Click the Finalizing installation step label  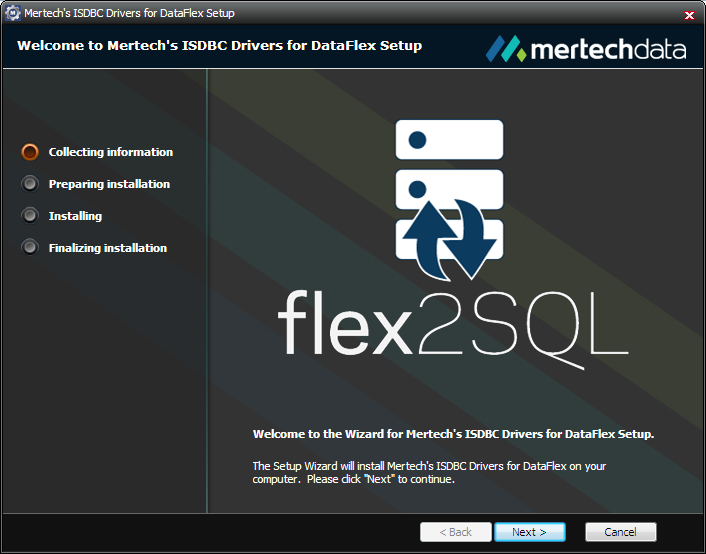click(107, 248)
